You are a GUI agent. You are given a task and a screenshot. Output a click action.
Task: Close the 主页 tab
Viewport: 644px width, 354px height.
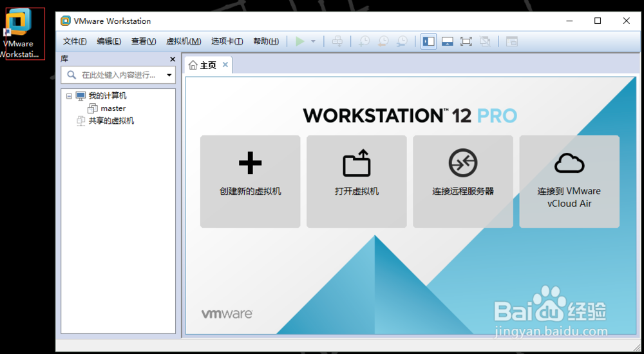[225, 64]
